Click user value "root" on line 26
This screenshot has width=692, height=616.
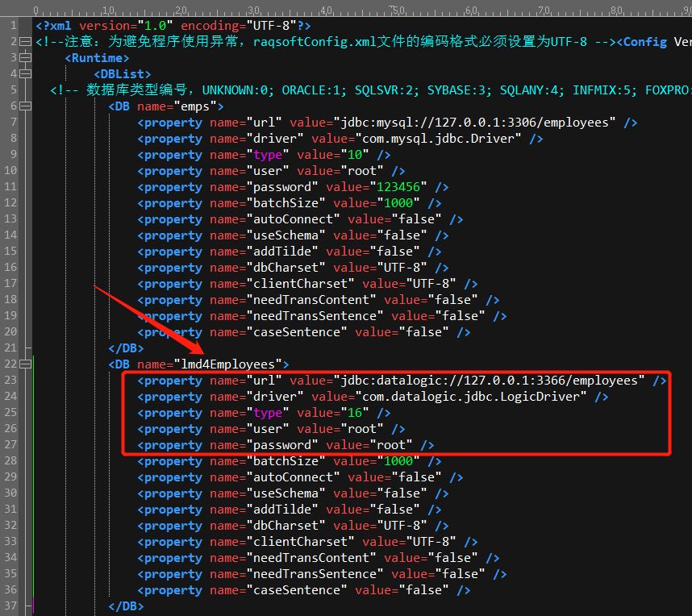coord(362,429)
